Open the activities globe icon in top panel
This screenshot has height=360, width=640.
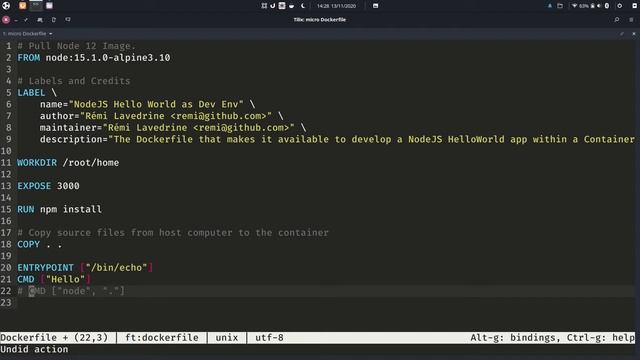pyautogui.click(x=6, y=6)
